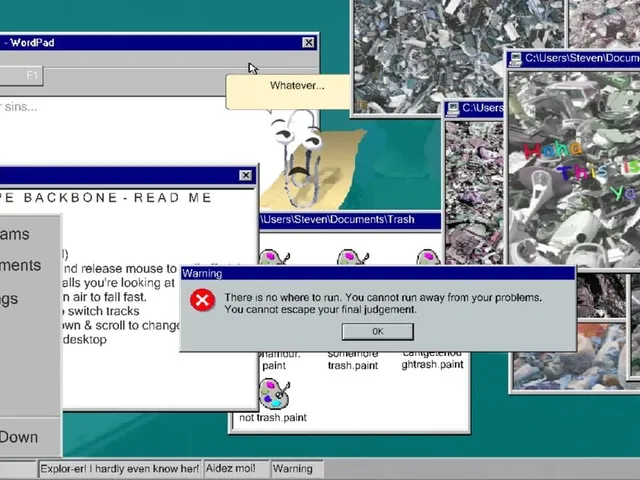Click OK in the Warning dialog
Screen dimensions: 640x480
pos(378,331)
